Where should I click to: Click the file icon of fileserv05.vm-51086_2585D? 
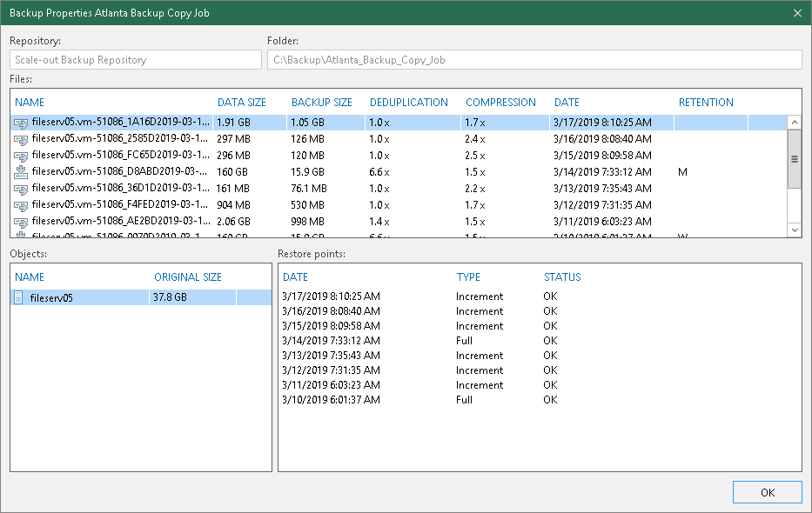(x=21, y=139)
